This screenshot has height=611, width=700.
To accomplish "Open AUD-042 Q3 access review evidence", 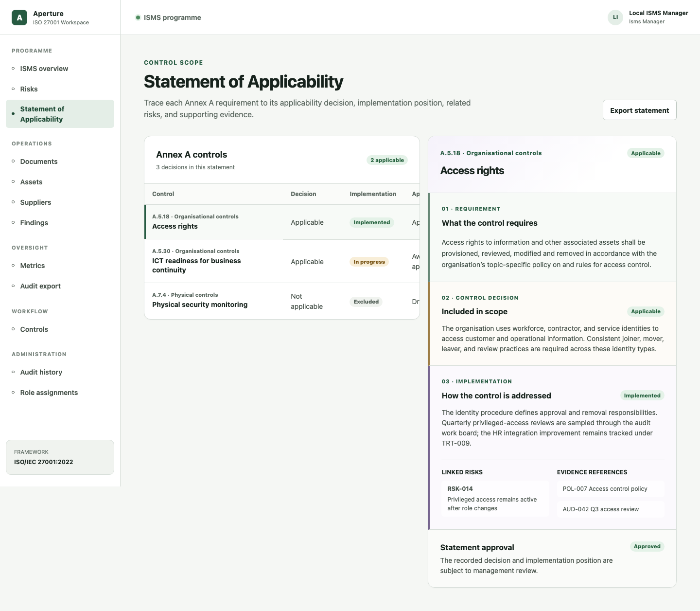I will tap(611, 509).
